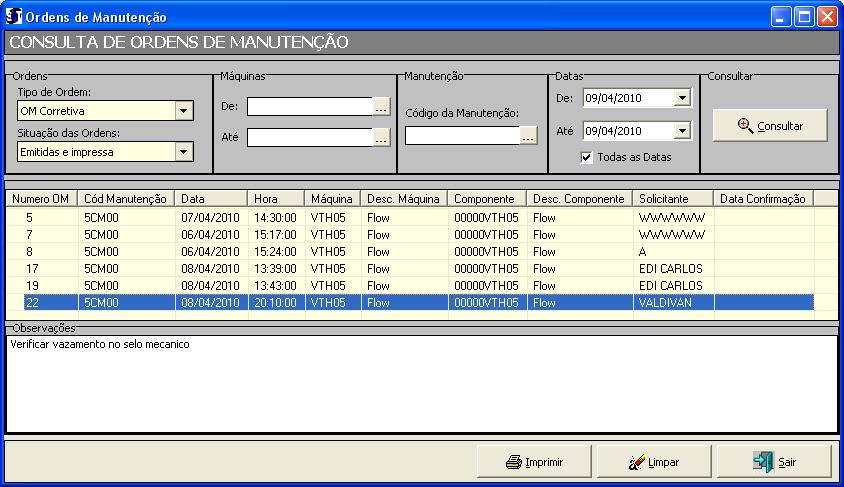This screenshot has height=487, width=844.
Task: Open Código da Manutenção lookup ellipsis button
Action: click(x=529, y=137)
